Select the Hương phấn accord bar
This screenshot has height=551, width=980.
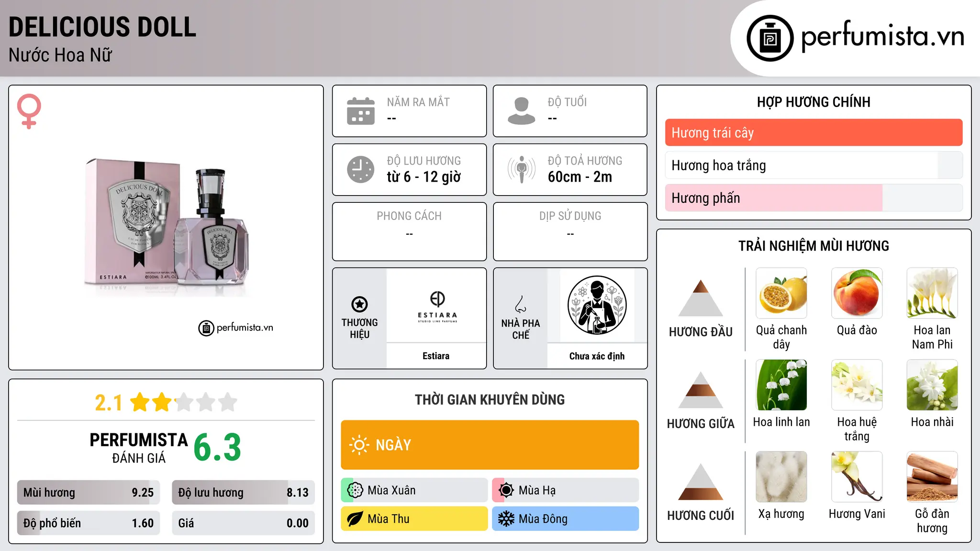click(x=813, y=198)
